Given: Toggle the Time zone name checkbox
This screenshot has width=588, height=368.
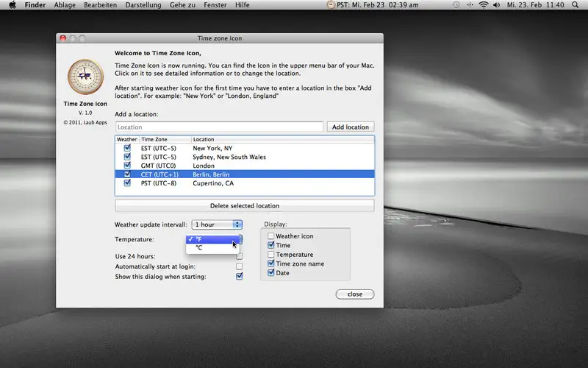Looking at the screenshot, I should [x=270, y=263].
